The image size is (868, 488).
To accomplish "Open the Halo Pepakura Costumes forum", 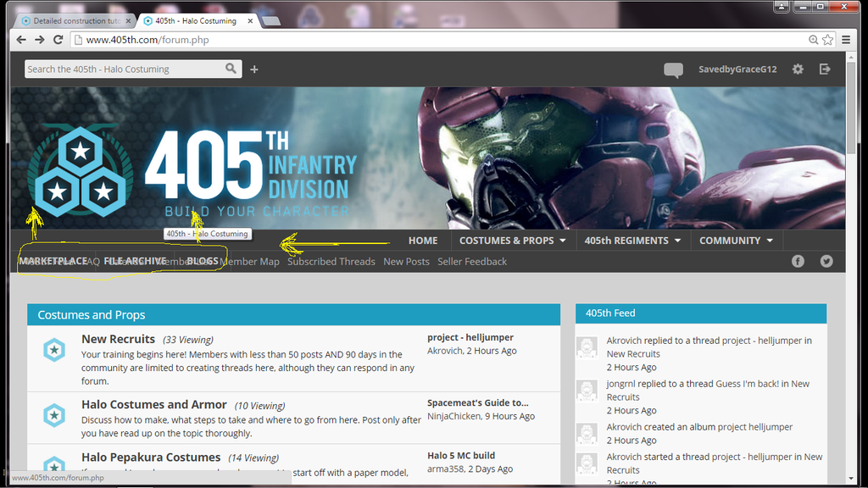I will [x=151, y=457].
